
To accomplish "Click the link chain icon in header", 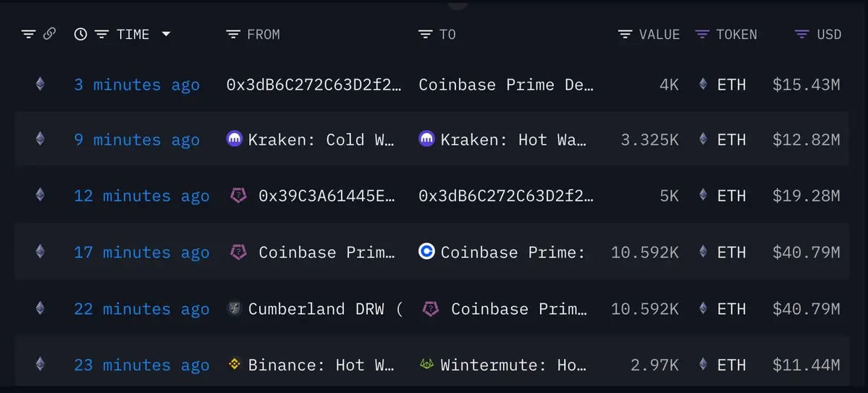I will 49,34.
